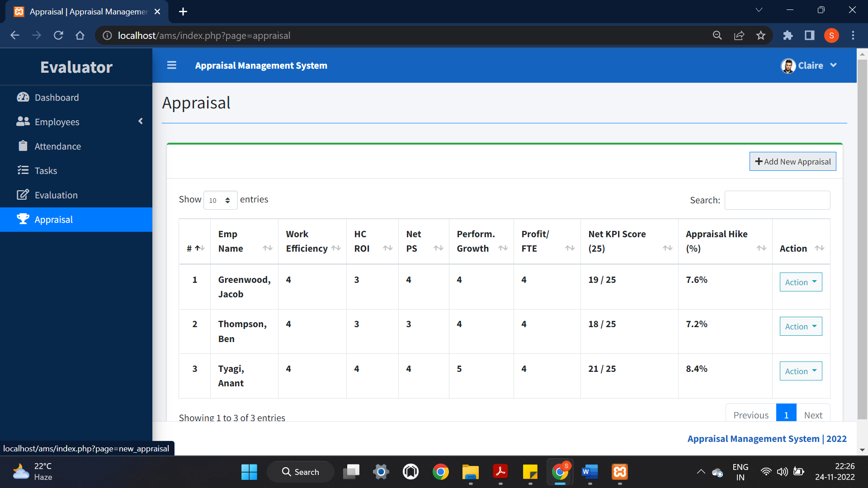This screenshot has height=488, width=868.
Task: Open Attendance using the clipboard icon
Action: 23,146
